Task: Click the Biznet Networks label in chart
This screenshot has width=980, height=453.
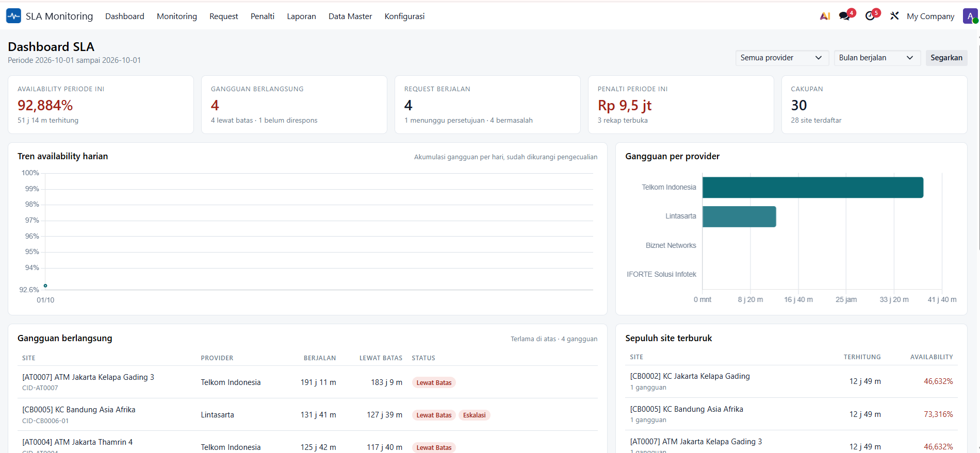Action: (x=671, y=245)
